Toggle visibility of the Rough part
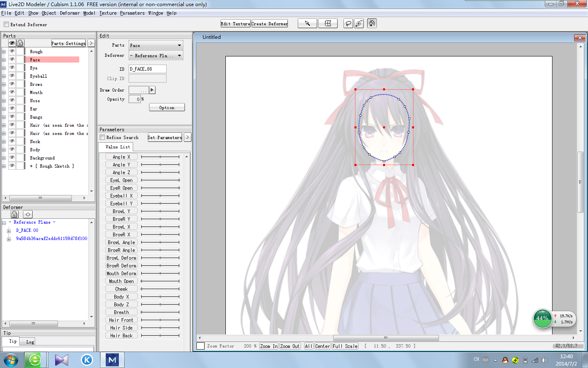Viewport: 588px width, 368px height. [x=12, y=52]
